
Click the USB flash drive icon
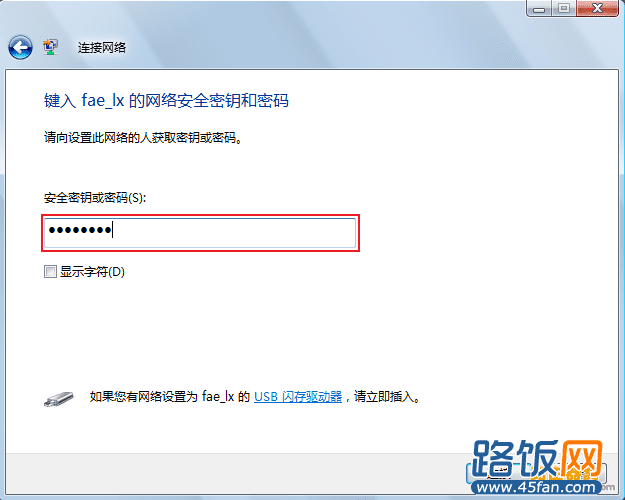59,399
